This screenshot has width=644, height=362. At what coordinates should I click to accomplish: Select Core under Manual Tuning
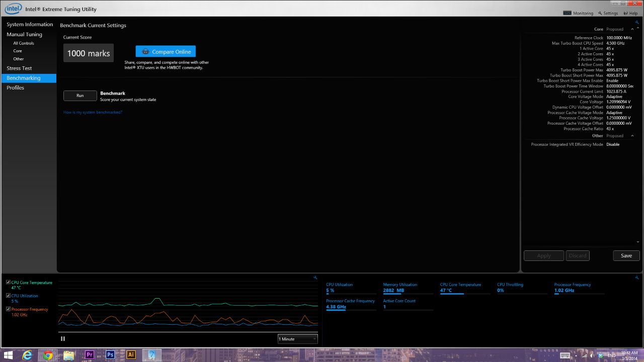pyautogui.click(x=18, y=51)
